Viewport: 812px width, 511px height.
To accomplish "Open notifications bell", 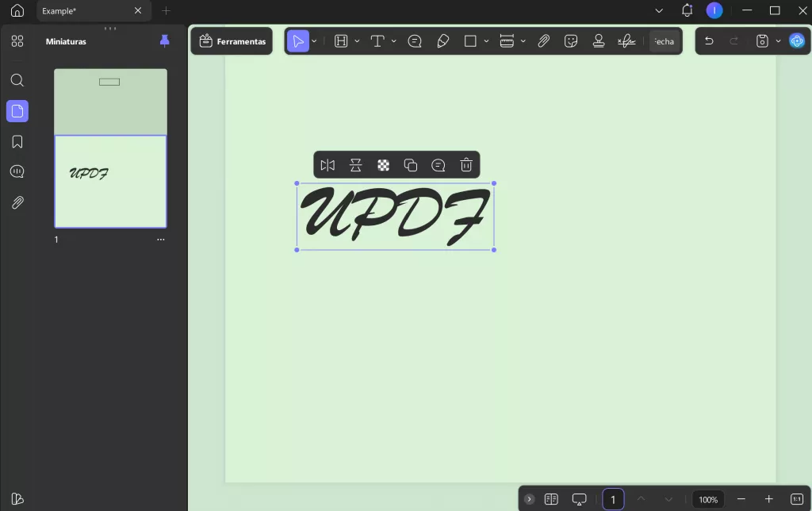I will click(x=687, y=10).
